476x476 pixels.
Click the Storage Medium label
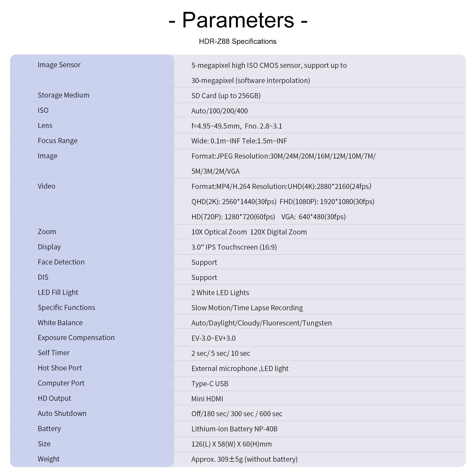pos(63,95)
